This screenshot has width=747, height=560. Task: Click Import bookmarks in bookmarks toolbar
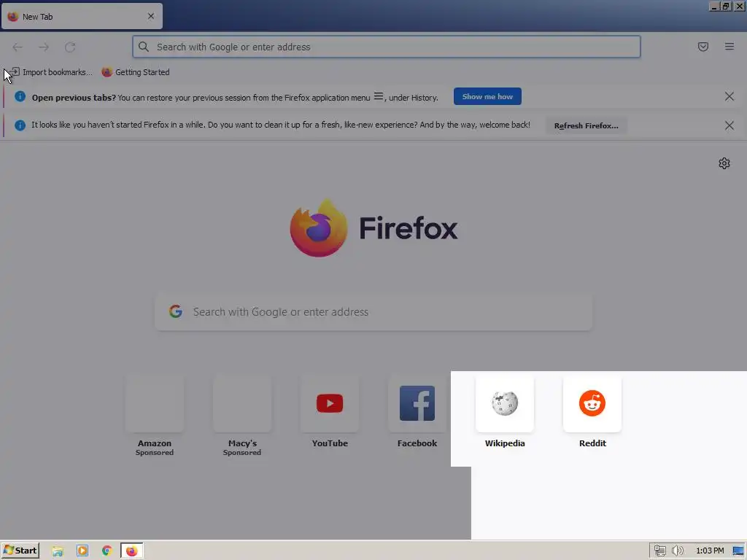(51, 72)
